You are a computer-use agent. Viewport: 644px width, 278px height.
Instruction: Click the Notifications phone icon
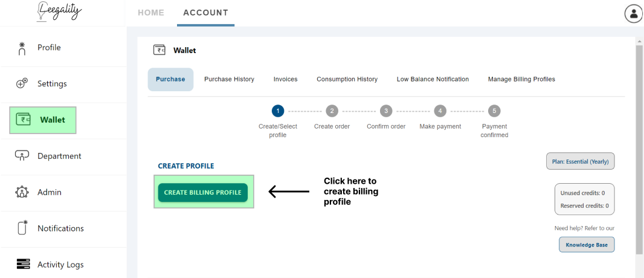(x=22, y=228)
